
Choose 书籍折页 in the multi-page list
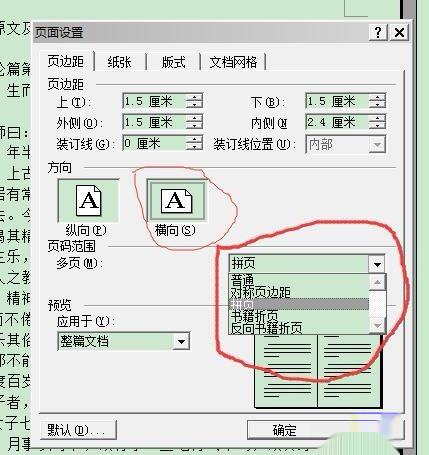(299, 316)
